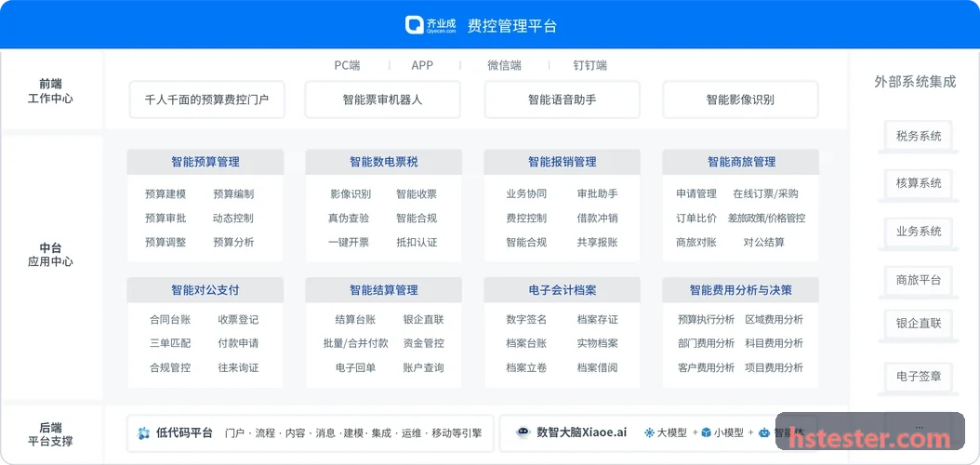Image resolution: width=980 pixels, height=465 pixels.
Task: Open the 智能票审机器人 box
Action: click(382, 100)
